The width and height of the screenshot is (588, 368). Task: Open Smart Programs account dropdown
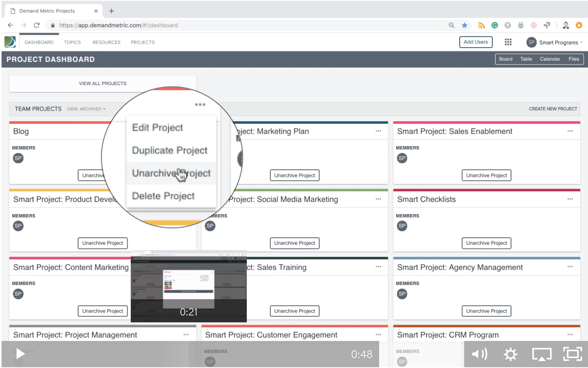click(x=561, y=43)
